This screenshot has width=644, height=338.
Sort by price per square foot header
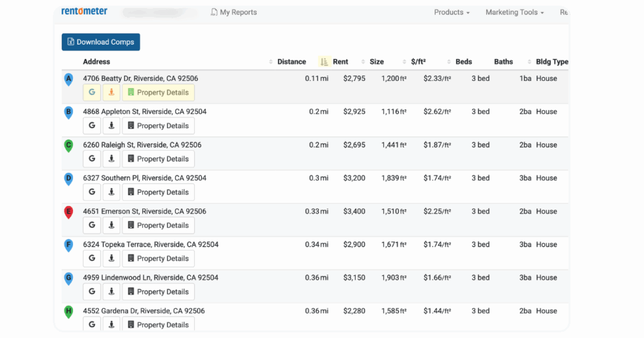coord(418,62)
